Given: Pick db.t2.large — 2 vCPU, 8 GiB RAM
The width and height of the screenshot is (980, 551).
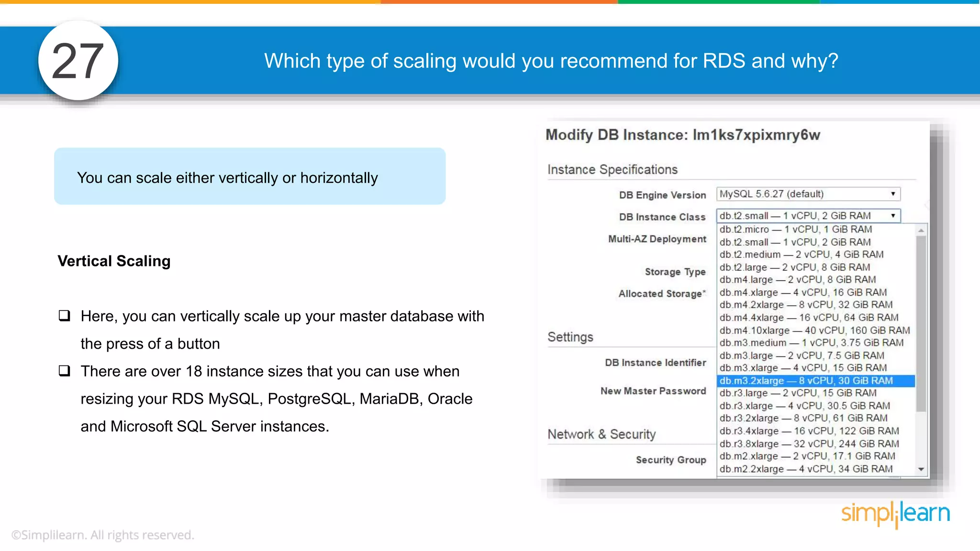Looking at the screenshot, I should click(816, 267).
